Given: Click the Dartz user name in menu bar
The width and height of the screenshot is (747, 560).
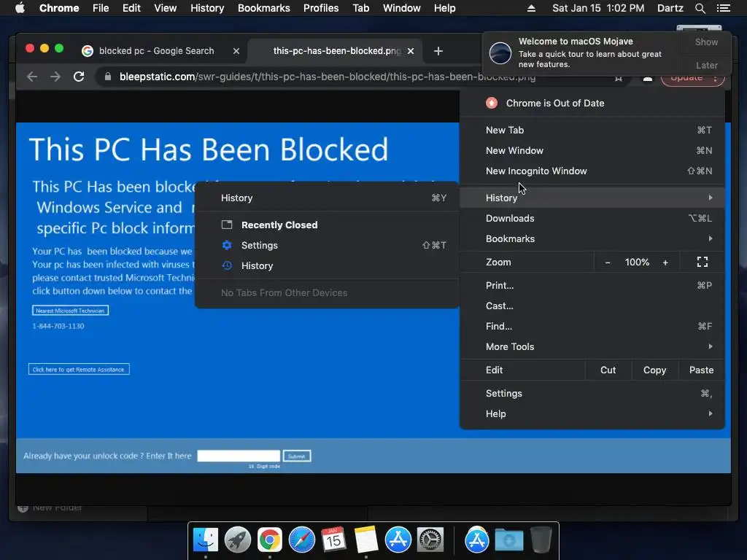Looking at the screenshot, I should click(x=670, y=8).
